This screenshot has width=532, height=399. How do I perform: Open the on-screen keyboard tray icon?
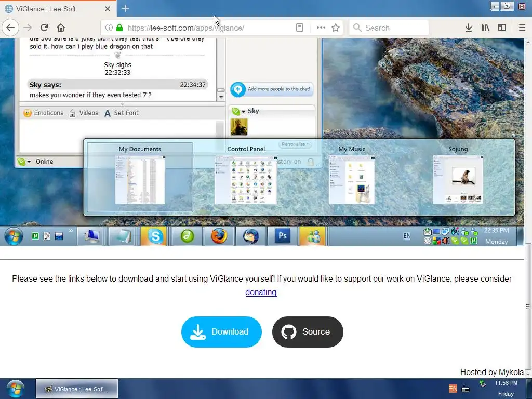point(466,389)
